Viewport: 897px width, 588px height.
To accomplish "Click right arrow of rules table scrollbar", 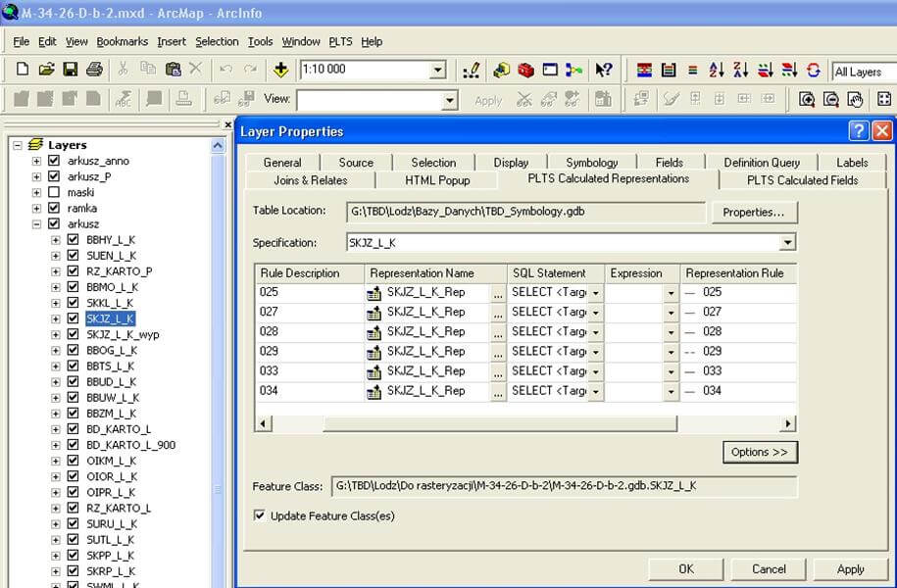I will click(788, 423).
